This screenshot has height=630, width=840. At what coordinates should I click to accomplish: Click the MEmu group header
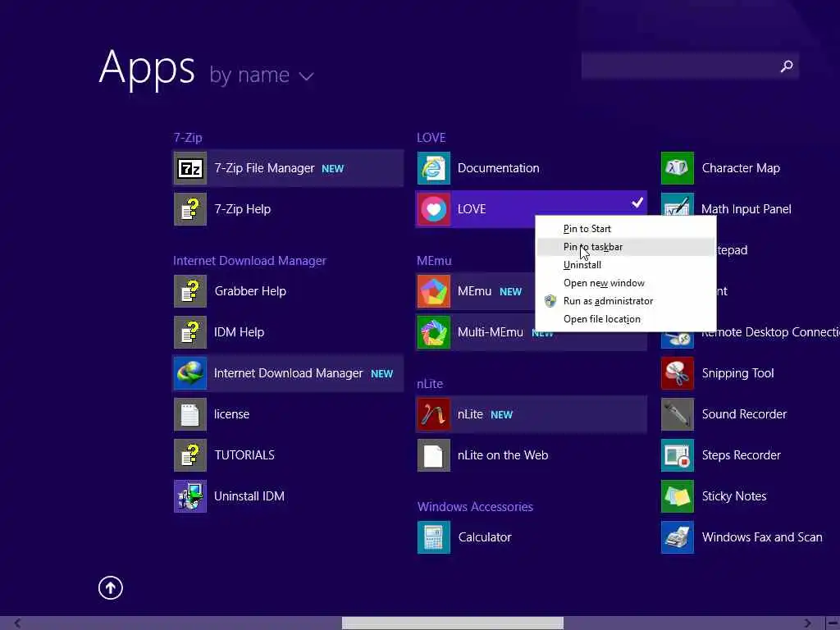point(434,261)
